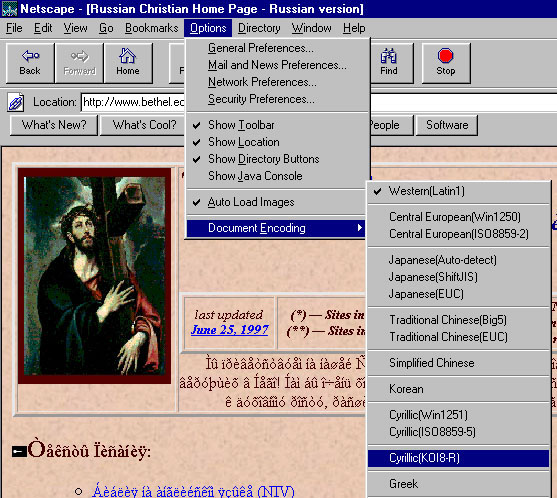Select Cyrillic(KOI8-R) encoding
Screen dimensions: 557x498
[x=459, y=458]
